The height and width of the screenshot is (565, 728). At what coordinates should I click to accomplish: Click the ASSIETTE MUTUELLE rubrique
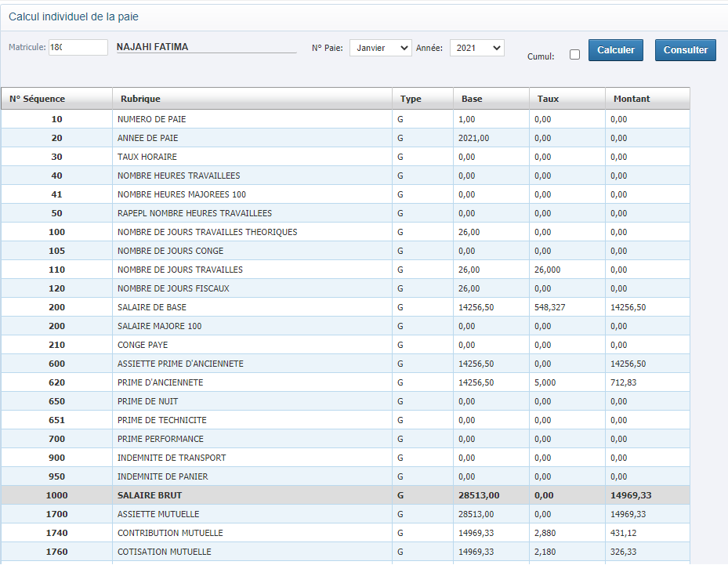[158, 514]
